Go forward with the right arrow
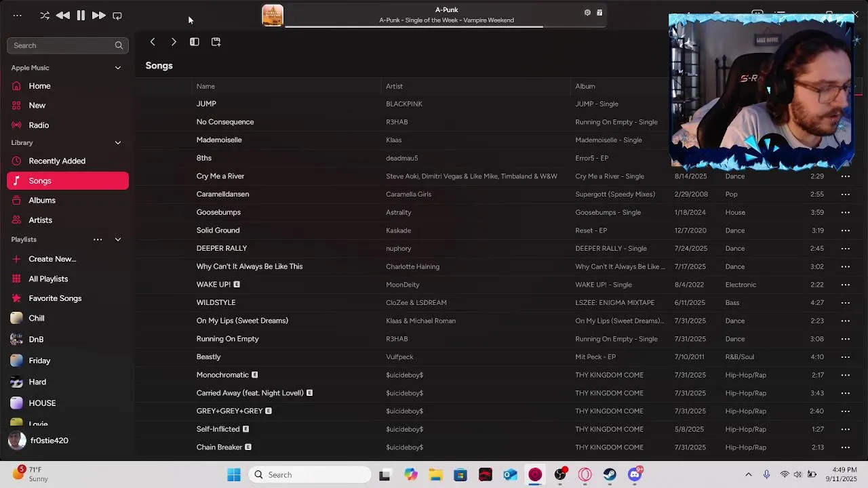The width and height of the screenshot is (868, 488). click(x=174, y=42)
